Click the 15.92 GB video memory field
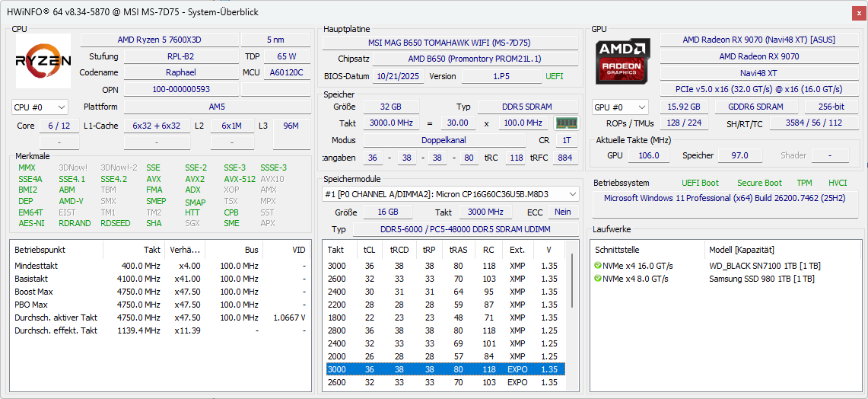Screen dimensions: 868x399 tap(684, 107)
